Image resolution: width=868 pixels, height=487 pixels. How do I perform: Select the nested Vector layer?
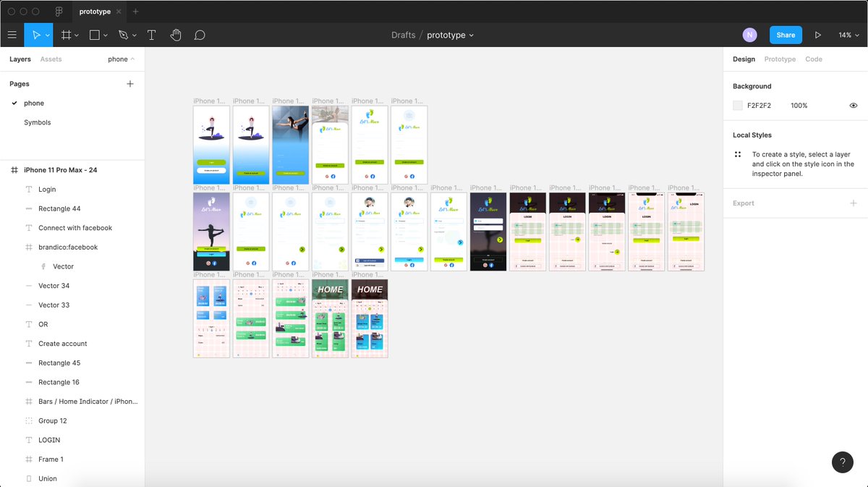click(x=63, y=266)
